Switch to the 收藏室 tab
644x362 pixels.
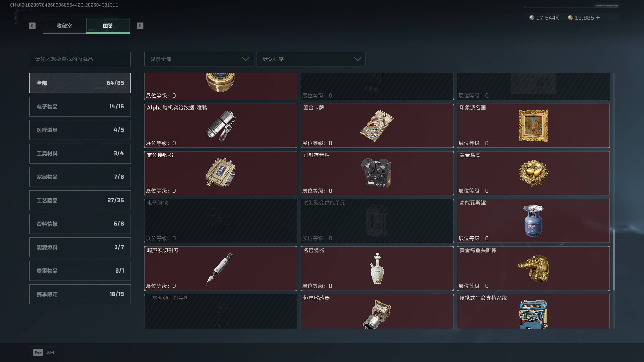64,26
